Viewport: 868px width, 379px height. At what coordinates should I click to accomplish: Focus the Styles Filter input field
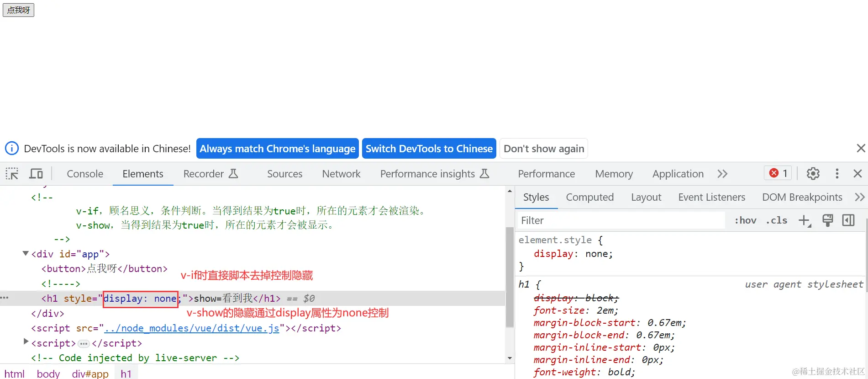(x=621, y=220)
